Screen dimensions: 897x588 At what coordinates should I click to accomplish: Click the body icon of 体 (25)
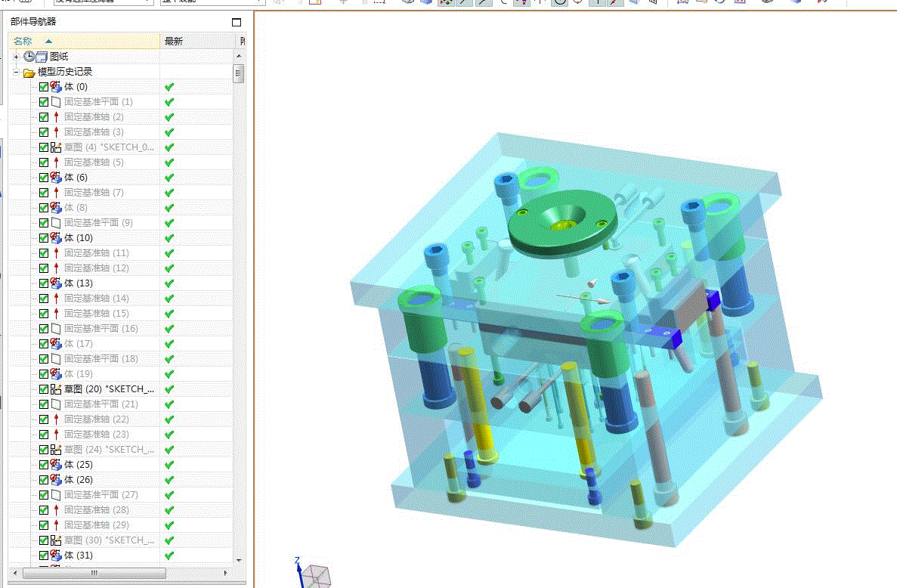point(55,465)
